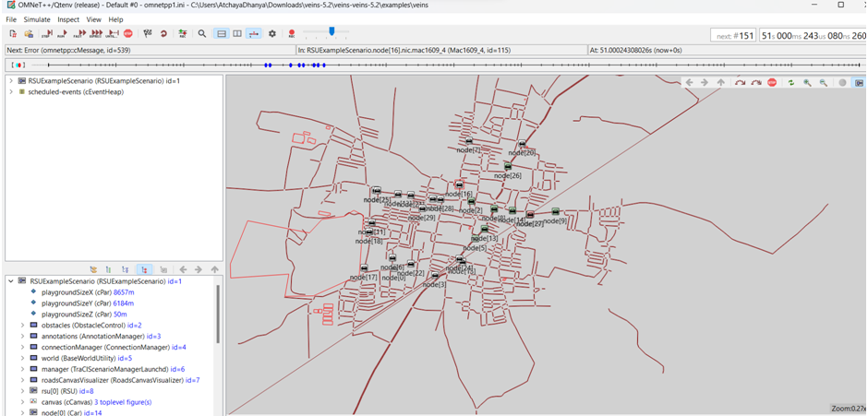Collapse RSUExampleScenario in the lower inspector

click(x=11, y=281)
